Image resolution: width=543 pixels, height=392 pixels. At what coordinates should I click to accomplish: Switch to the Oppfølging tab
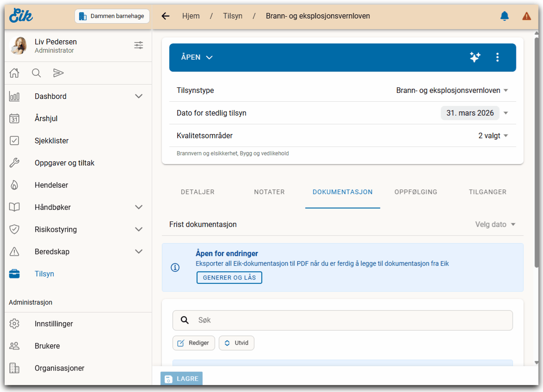coord(415,192)
